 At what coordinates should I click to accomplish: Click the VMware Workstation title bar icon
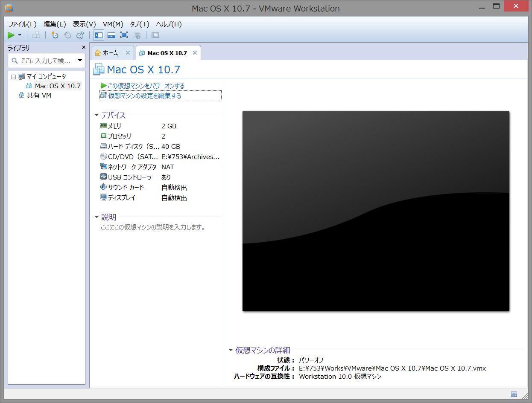[x=9, y=8]
